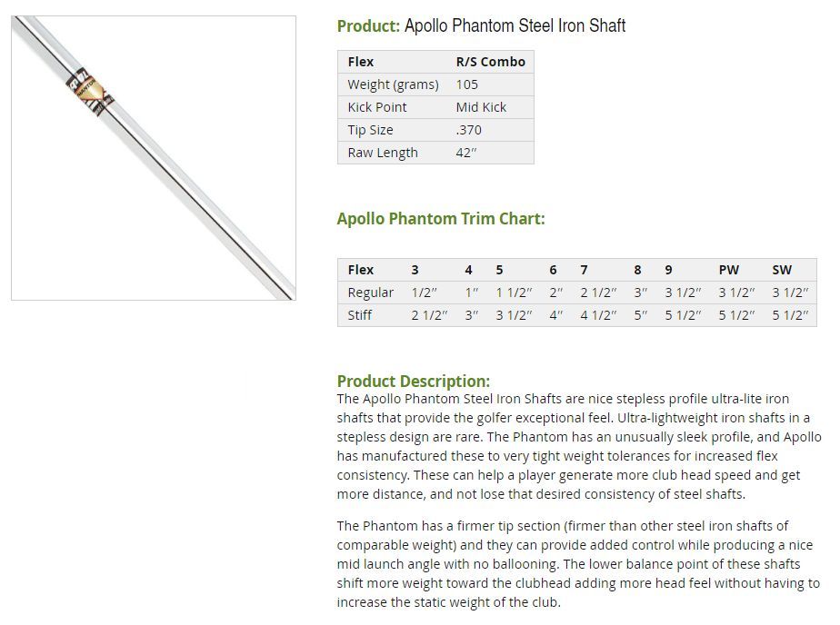
Task: Click the Stiff trim value under SW
Action: point(790,315)
